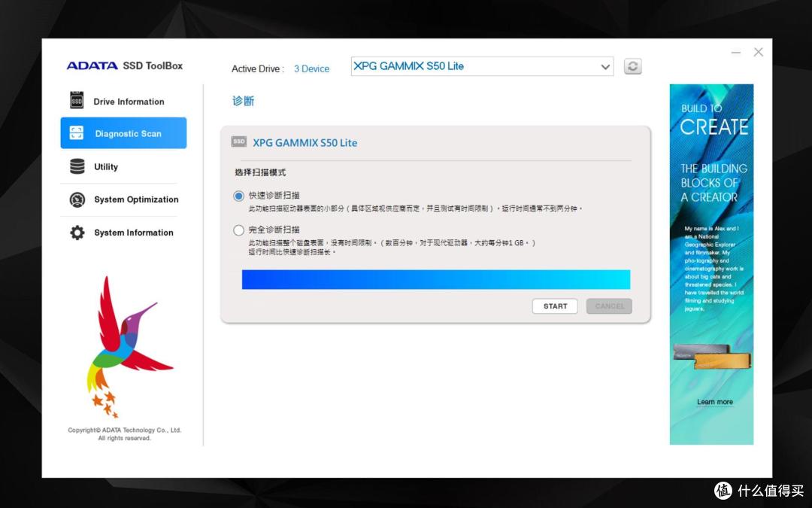The height and width of the screenshot is (508, 812).
Task: Click the Diagnostic Scan icon in sidebar
Action: (x=76, y=132)
